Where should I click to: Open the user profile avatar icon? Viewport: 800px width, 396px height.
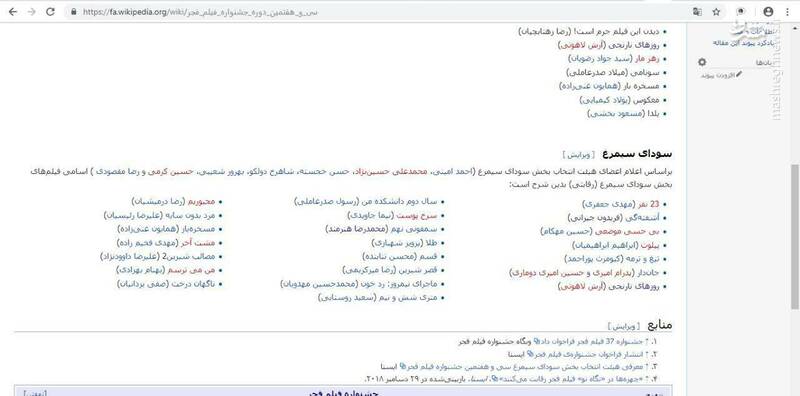tap(768, 12)
